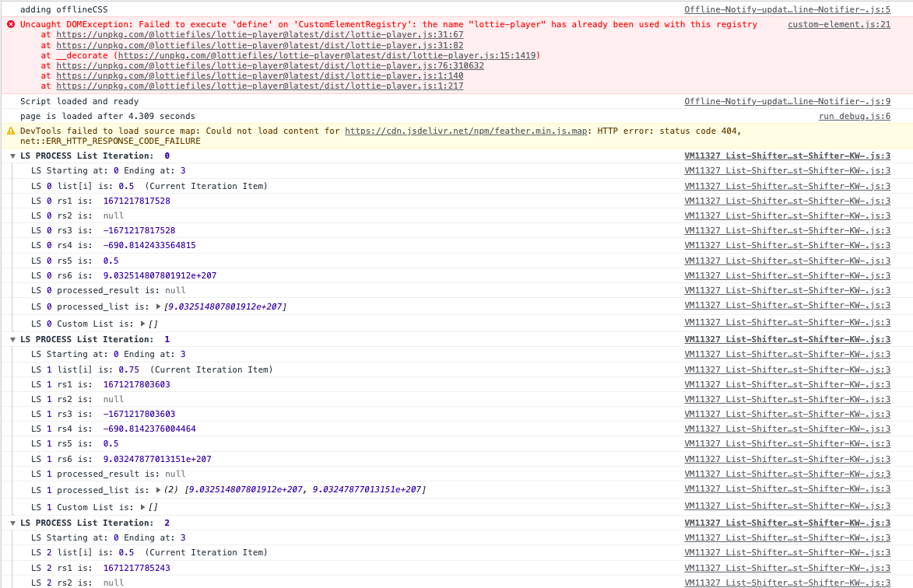
Task: Click the yellow warning icon on the source map message
Action: click(9, 131)
